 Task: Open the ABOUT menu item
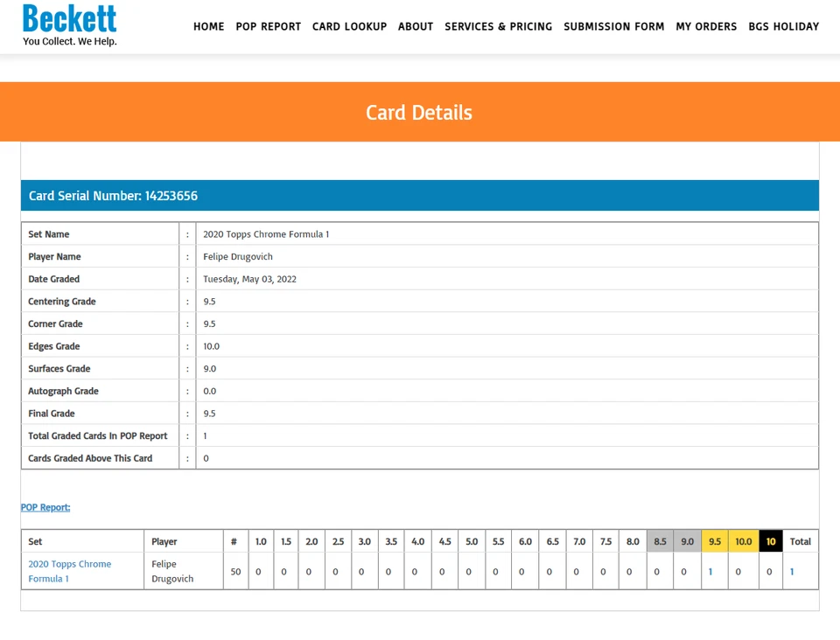(416, 27)
